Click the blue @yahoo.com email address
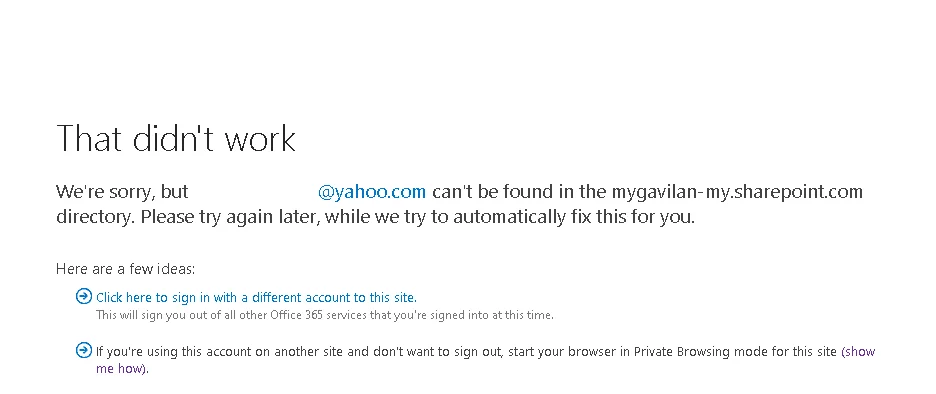 [x=372, y=192]
